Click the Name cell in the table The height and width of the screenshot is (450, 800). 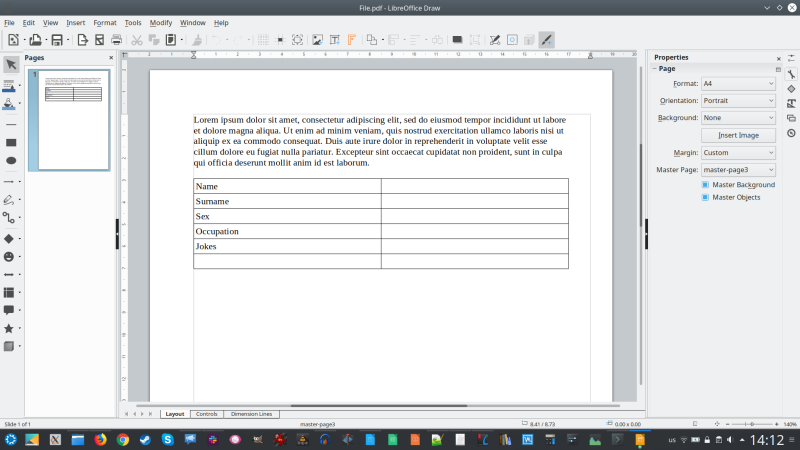pyautogui.click(x=287, y=186)
